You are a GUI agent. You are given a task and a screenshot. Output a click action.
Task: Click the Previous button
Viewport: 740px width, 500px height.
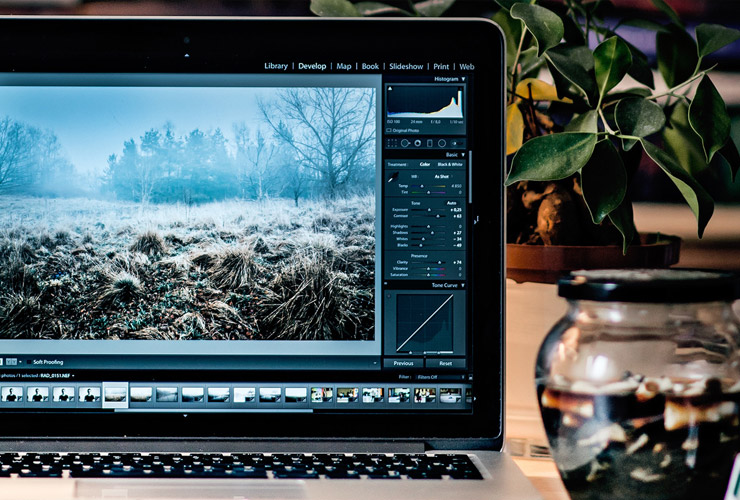(404, 363)
